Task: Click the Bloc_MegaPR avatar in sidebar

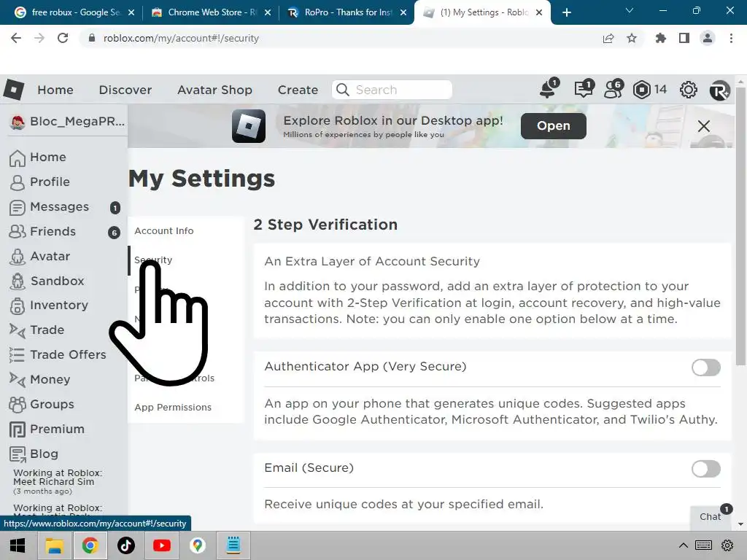Action: (x=18, y=122)
